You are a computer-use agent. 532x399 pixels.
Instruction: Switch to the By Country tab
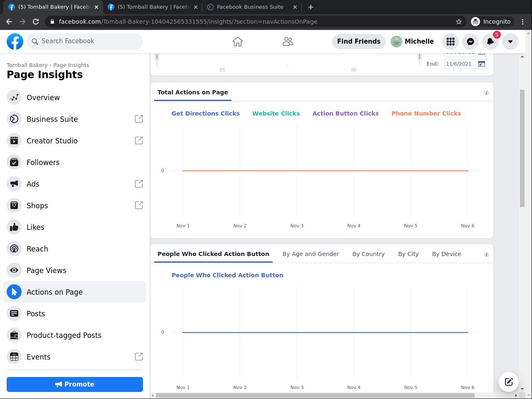pyautogui.click(x=368, y=254)
